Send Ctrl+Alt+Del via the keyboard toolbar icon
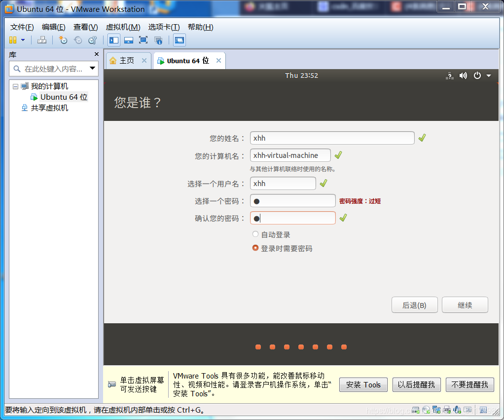The height and width of the screenshot is (420, 504). (x=42, y=40)
